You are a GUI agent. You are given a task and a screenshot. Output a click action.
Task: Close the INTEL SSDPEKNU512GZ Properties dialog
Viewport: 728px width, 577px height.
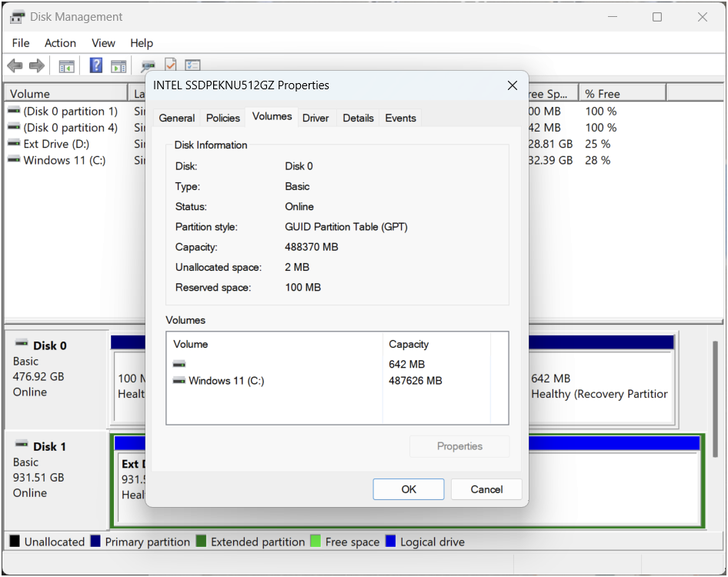[x=512, y=85]
